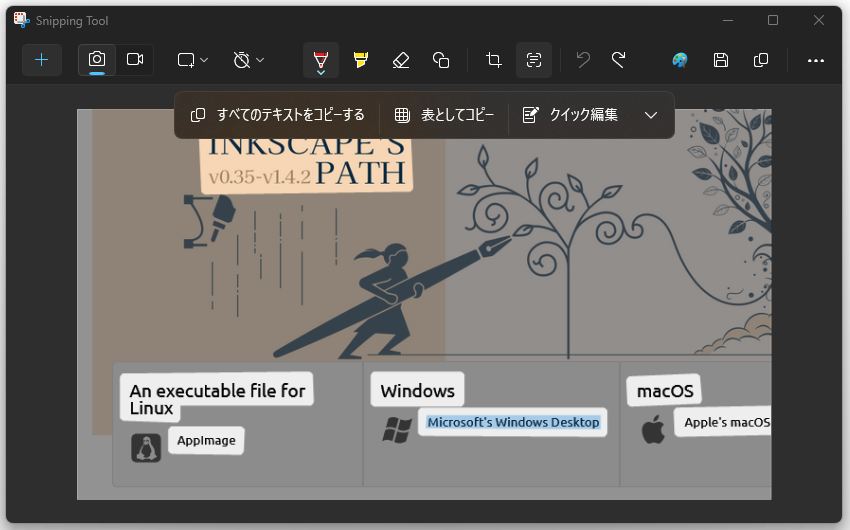Open the snip shape mode dropdown
This screenshot has width=850, height=530.
point(192,60)
